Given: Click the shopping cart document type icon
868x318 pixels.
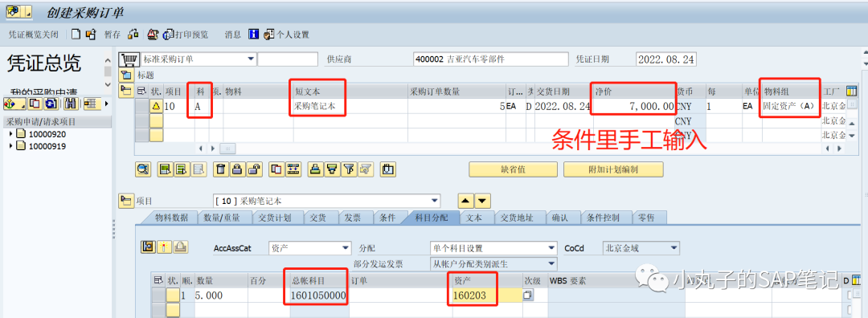Looking at the screenshot, I should tap(129, 59).
